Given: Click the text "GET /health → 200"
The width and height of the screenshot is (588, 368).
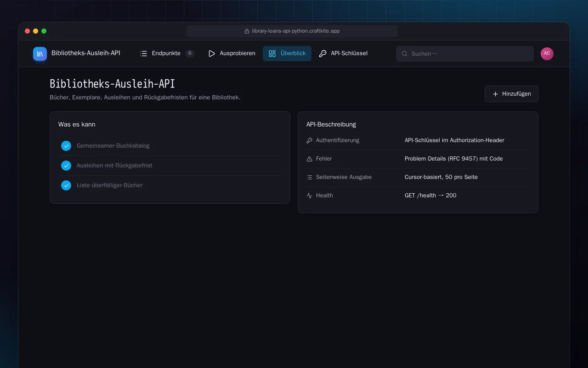Looking at the screenshot, I should pyautogui.click(x=430, y=195).
